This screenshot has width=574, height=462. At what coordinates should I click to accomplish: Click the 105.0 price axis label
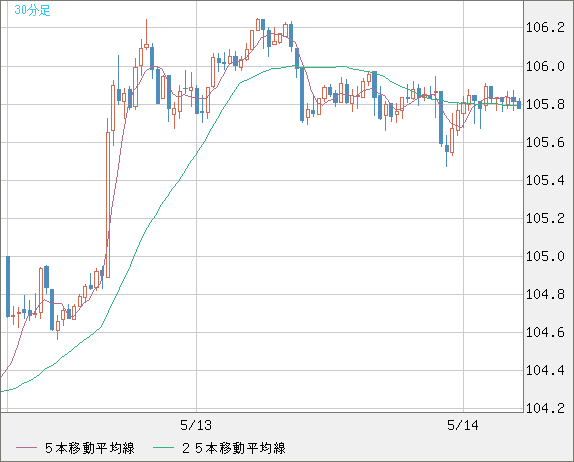[545, 256]
